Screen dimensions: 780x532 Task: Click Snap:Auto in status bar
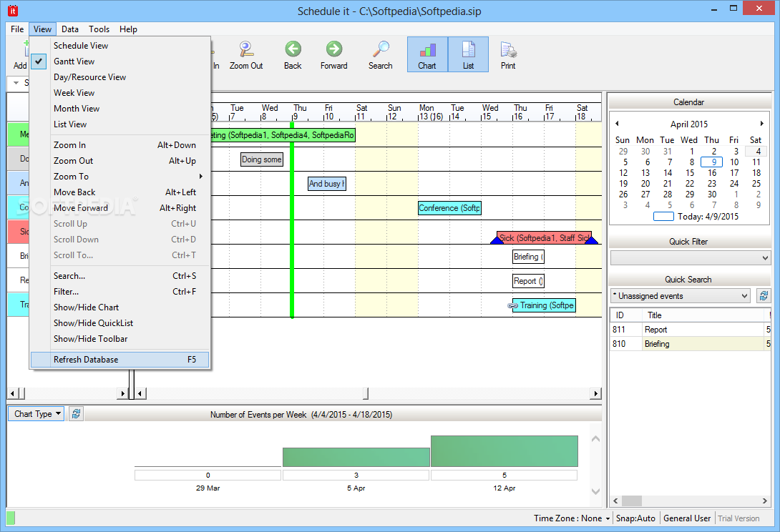pyautogui.click(x=635, y=518)
